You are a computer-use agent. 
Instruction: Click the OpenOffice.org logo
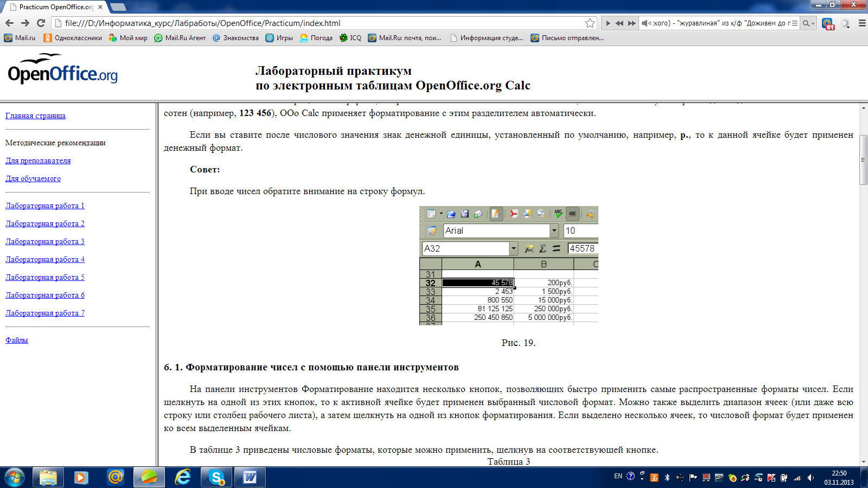pos(62,69)
